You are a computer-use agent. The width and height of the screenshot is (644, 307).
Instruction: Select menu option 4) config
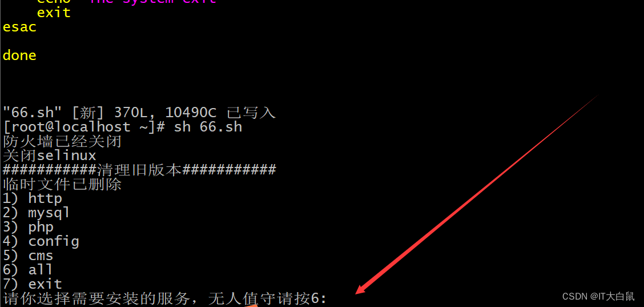pos(41,241)
